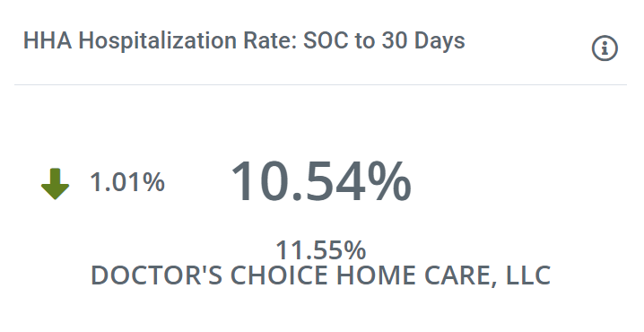Click the 11.55% comparison value
The height and width of the screenshot is (332, 644).
(320, 249)
